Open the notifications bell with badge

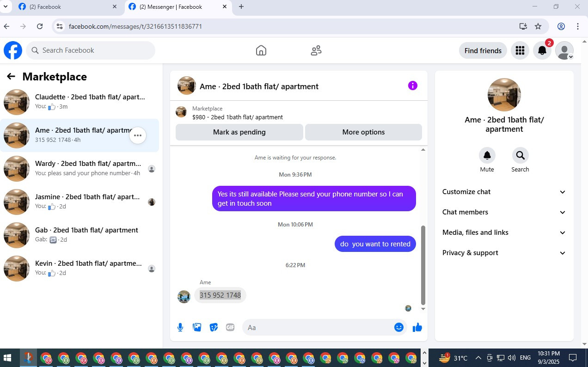(x=542, y=50)
